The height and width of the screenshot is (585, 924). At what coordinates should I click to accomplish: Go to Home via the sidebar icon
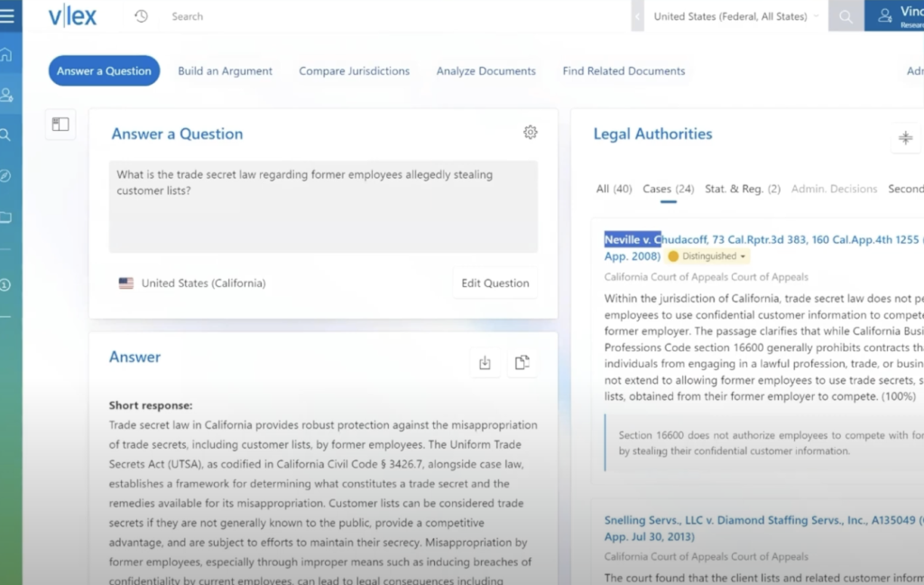point(6,55)
